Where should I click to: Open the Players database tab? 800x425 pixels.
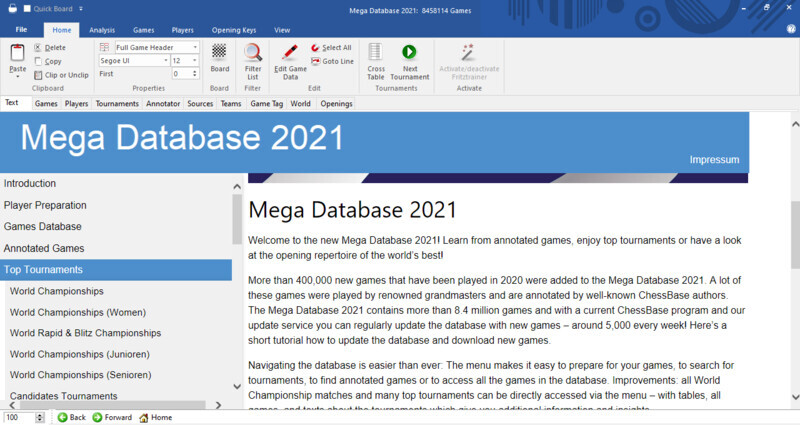[77, 104]
